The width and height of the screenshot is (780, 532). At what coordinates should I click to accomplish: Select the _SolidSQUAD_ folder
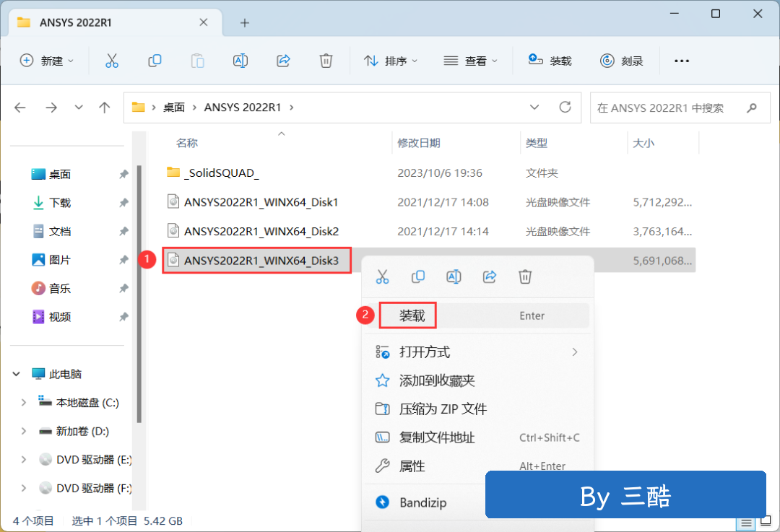(221, 173)
